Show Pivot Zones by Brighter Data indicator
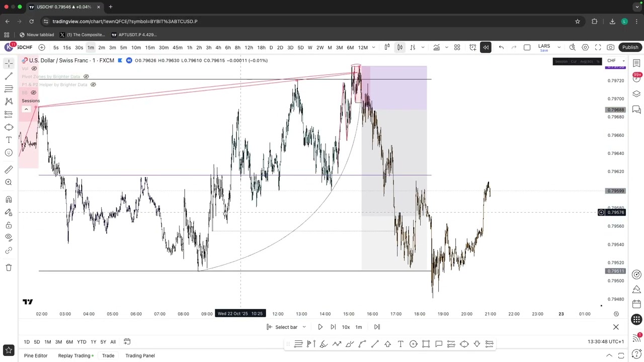This screenshot has height=362, width=644. pyautogui.click(x=86, y=76)
